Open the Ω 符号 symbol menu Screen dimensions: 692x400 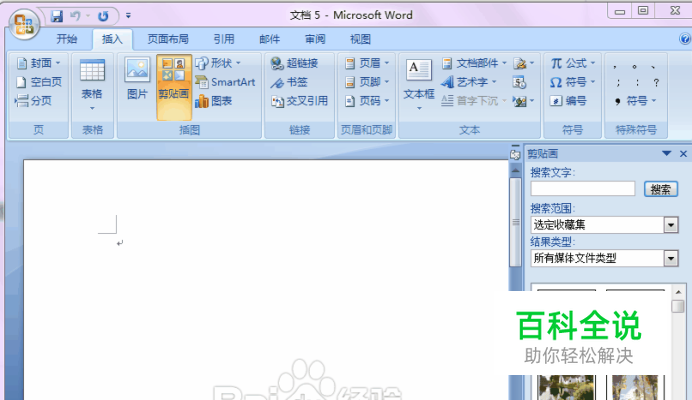[x=573, y=82]
